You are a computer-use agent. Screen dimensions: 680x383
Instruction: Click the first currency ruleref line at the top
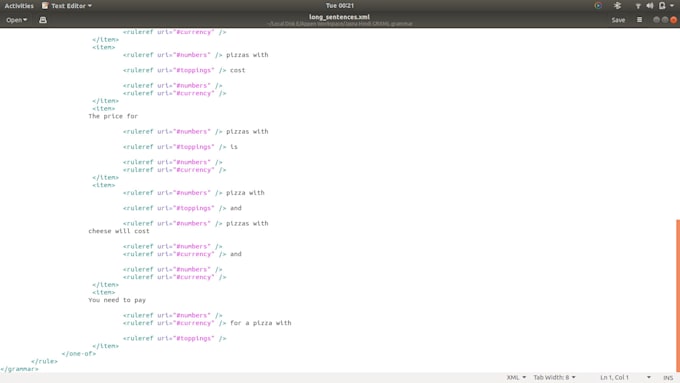coord(174,32)
